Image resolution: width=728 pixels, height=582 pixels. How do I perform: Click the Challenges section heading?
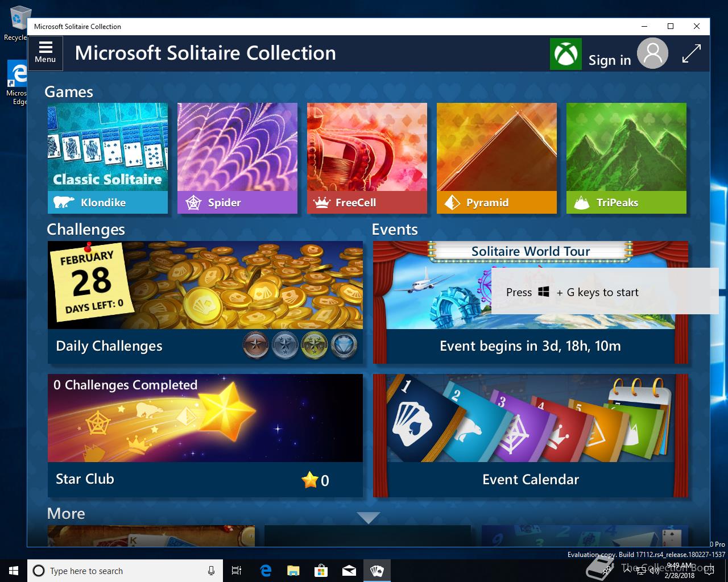pos(86,230)
